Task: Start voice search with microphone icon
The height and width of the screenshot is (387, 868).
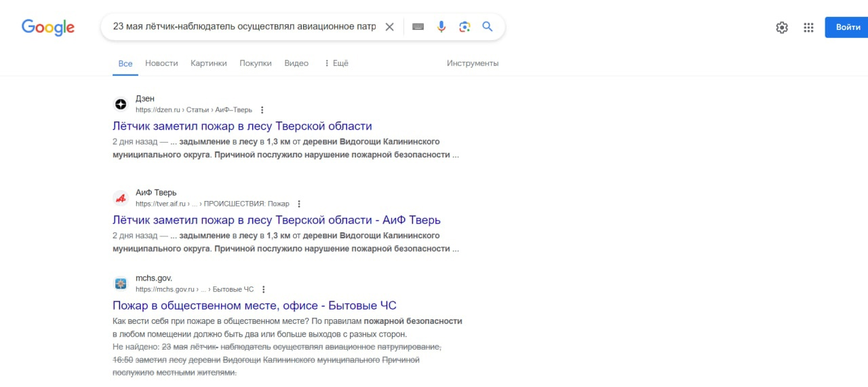Action: [x=441, y=27]
